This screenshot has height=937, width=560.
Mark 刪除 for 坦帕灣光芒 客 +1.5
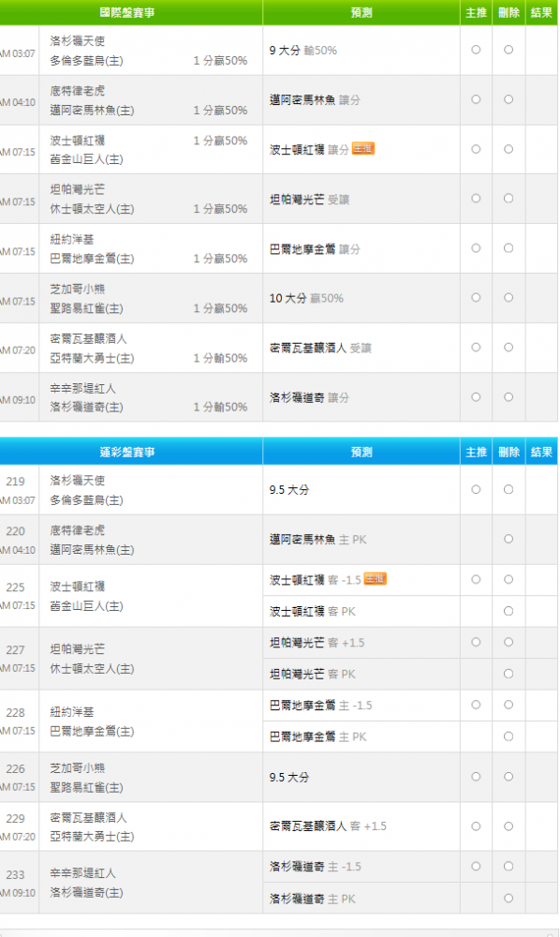tap(508, 643)
